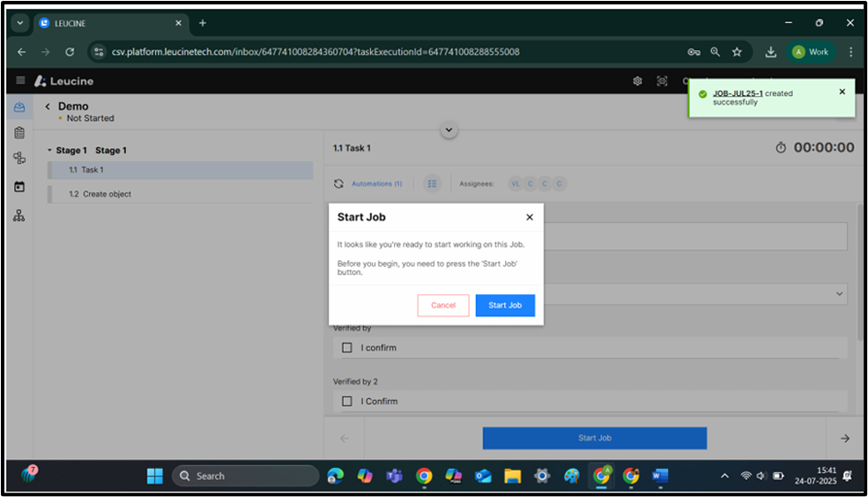Open the Work profile button
Image resolution: width=868 pixels, height=497 pixels.
811,51
